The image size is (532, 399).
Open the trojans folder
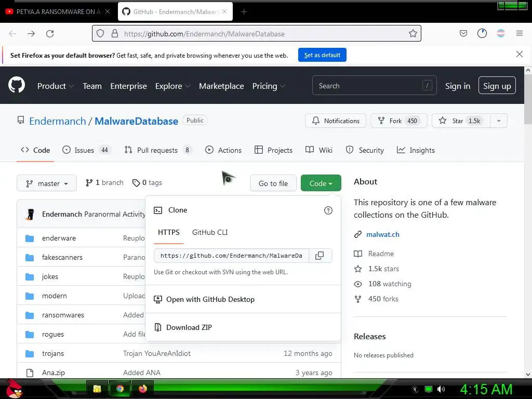click(x=53, y=353)
